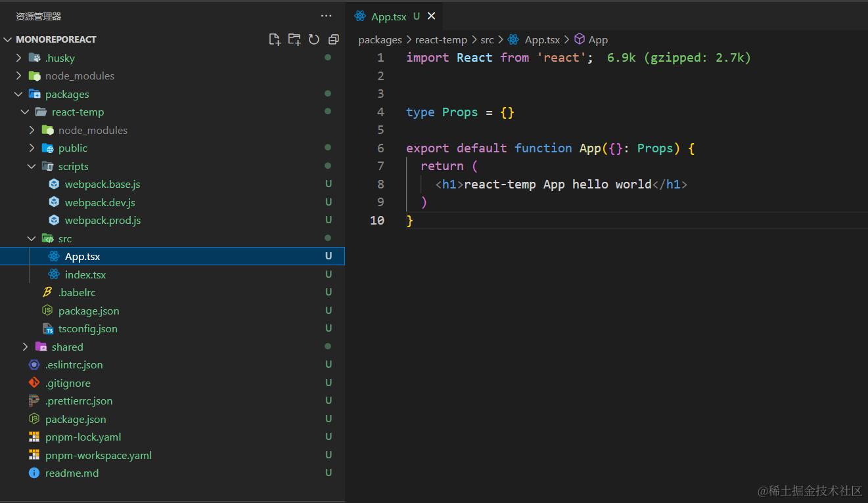Click the New Folder icon in explorer header
Screen dimensions: 868x503
[x=294, y=39]
